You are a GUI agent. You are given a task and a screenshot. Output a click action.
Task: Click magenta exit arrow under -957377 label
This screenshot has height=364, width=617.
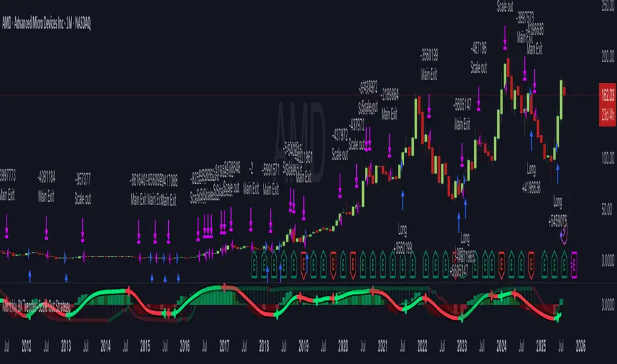(83, 230)
